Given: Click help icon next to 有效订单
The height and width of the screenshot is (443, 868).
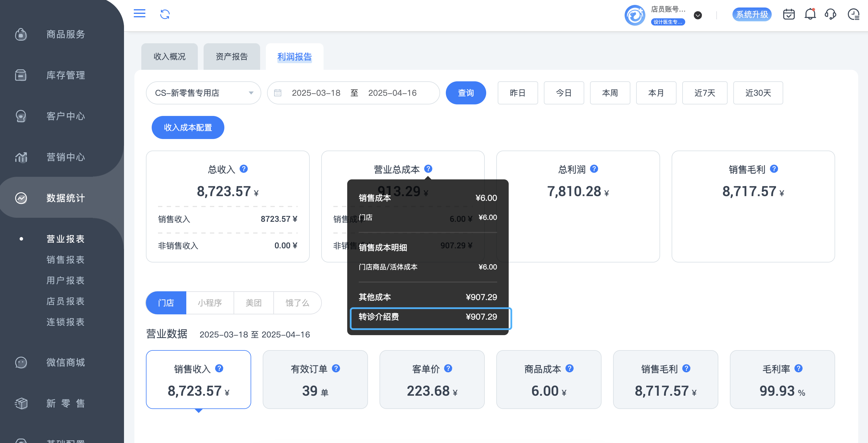Looking at the screenshot, I should 336,369.
